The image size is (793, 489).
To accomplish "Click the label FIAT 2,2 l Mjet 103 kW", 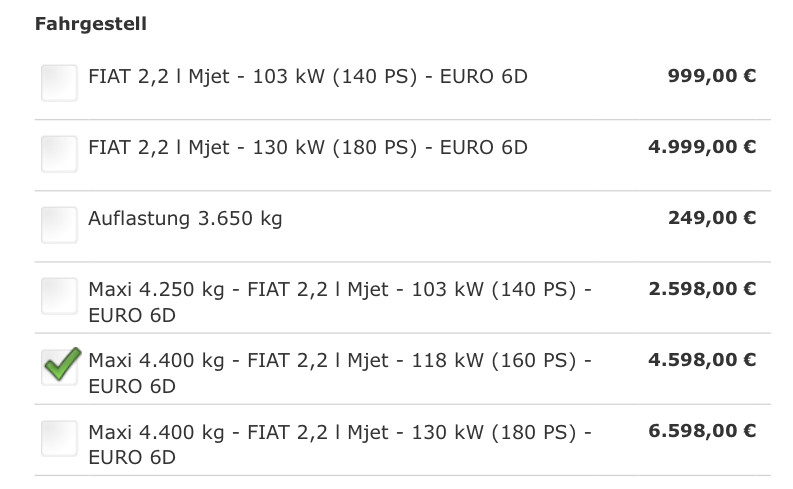I will point(308,77).
